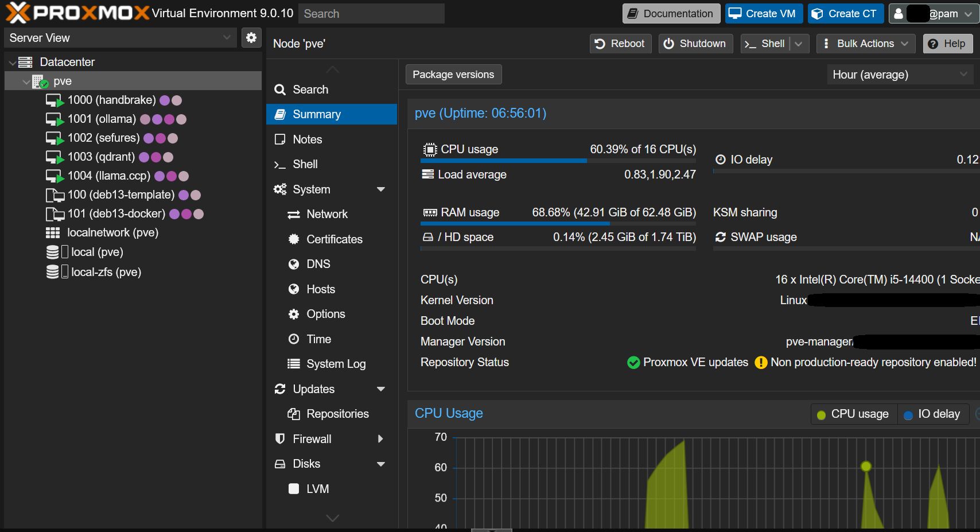Select the 1001 (ollama) container icon
The width and height of the screenshot is (980, 532).
55,119
